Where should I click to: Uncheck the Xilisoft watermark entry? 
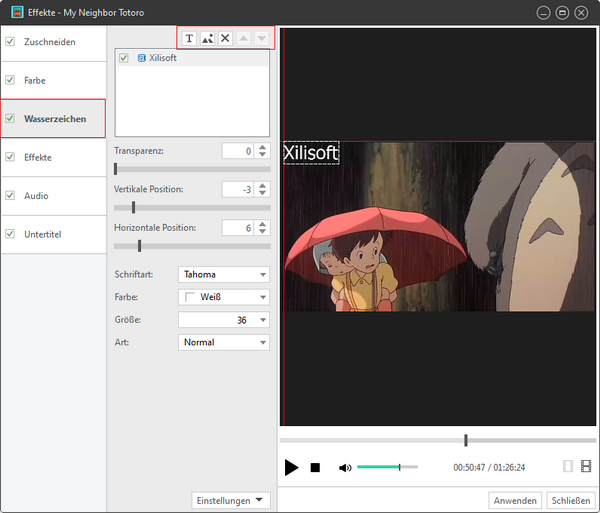pyautogui.click(x=124, y=58)
